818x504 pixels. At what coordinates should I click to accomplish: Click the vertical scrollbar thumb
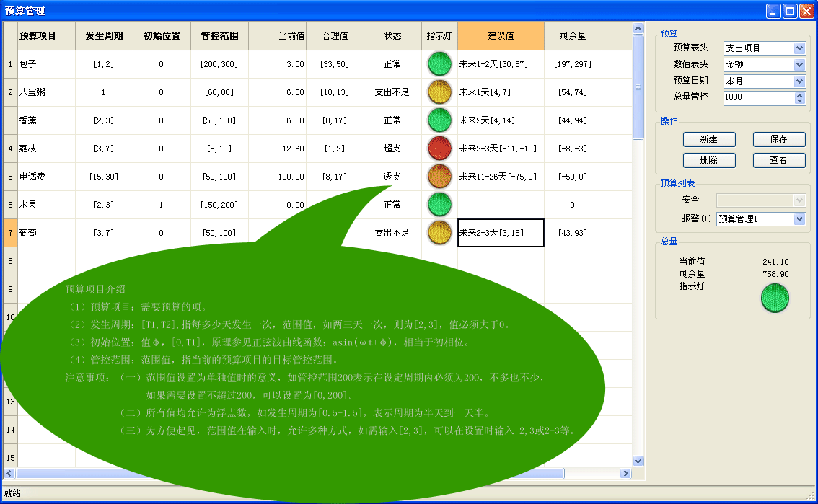click(638, 87)
